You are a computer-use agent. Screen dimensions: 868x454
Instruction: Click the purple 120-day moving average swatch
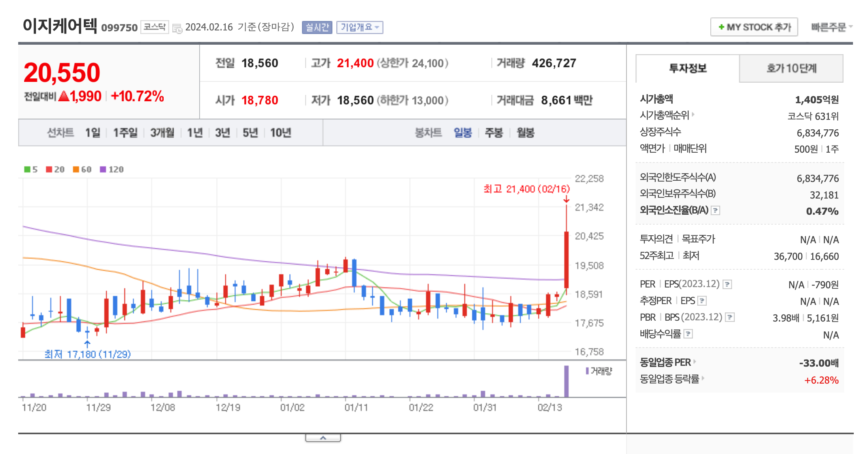[x=103, y=170]
